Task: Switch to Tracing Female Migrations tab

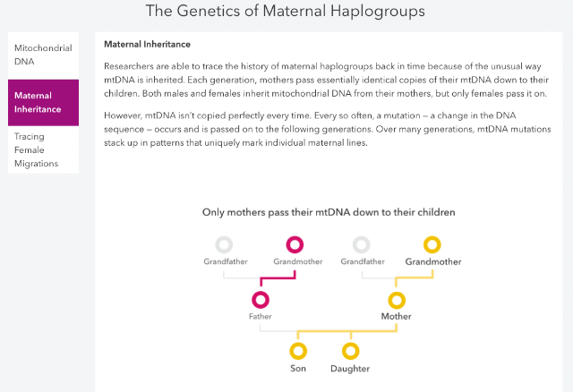Action: point(43,149)
